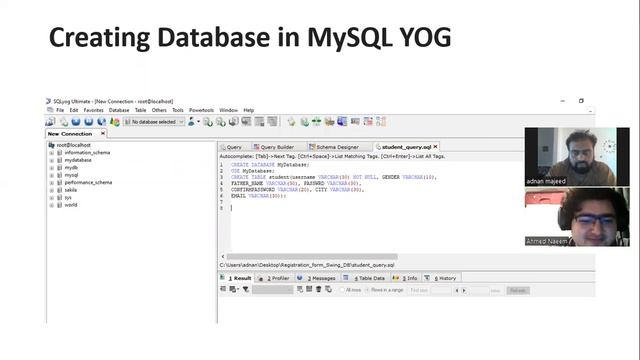Open the Favorites menu
Screen dimensions: 640x360
pyautogui.click(x=93, y=110)
